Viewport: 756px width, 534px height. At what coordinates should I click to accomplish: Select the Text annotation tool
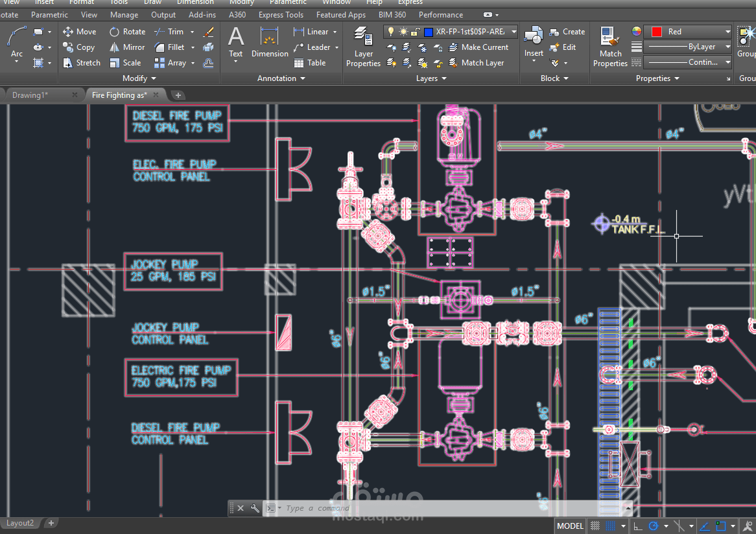click(235, 42)
